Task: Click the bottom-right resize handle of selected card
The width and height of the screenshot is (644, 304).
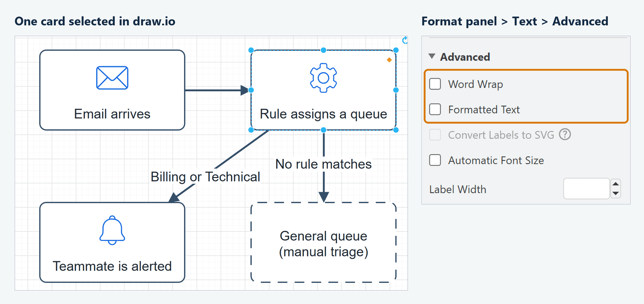Action: (x=396, y=130)
